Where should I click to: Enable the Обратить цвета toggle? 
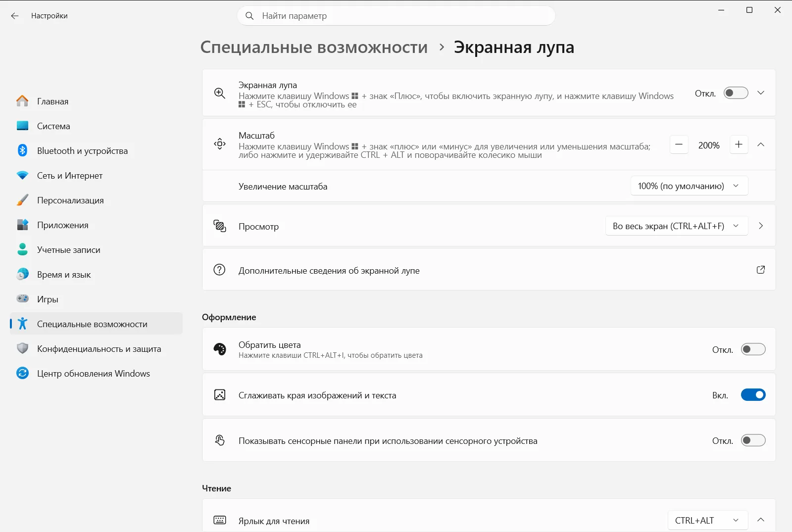pyautogui.click(x=753, y=349)
